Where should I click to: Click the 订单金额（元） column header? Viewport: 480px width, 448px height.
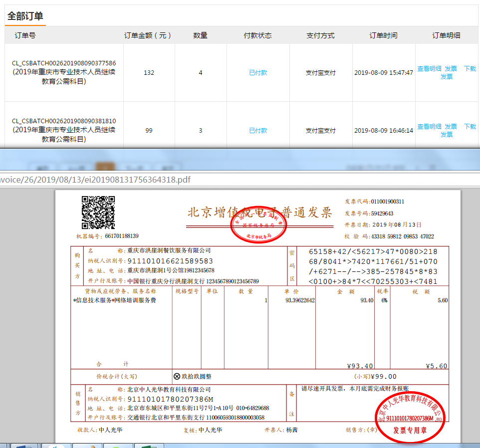pyautogui.click(x=148, y=35)
